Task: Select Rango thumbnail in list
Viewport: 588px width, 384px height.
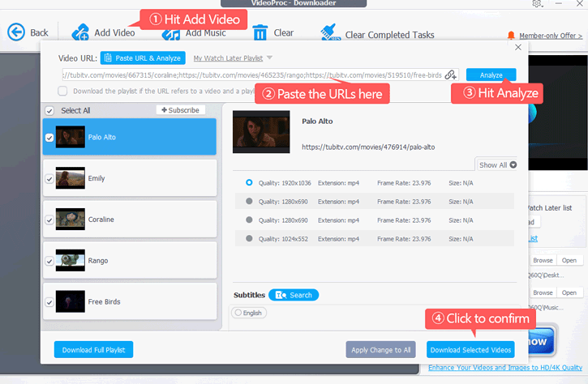Action: coord(70,260)
